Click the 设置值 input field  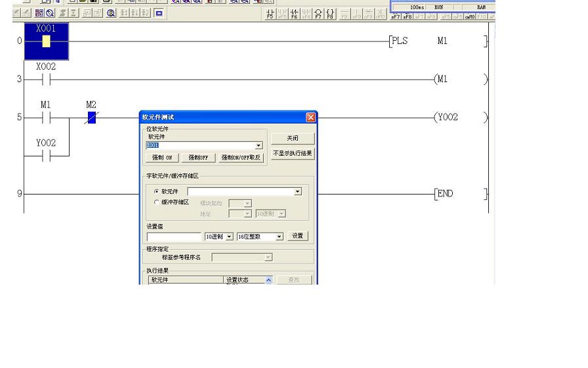[x=174, y=237]
